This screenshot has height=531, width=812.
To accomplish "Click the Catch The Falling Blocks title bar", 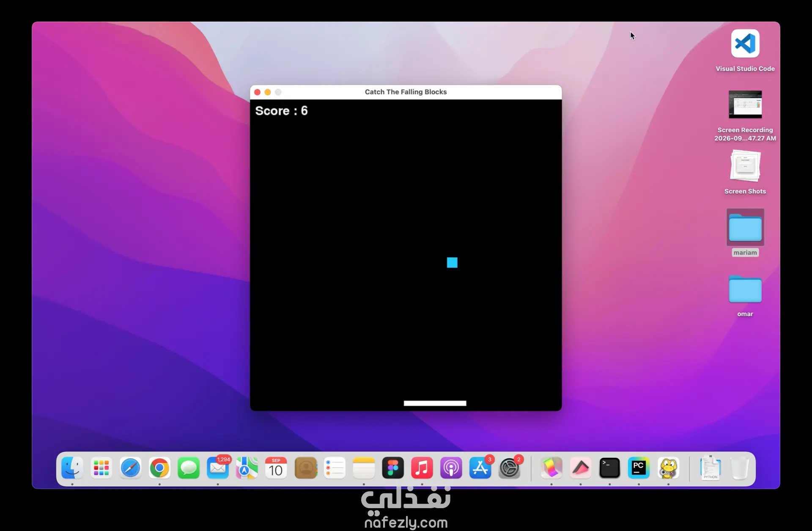I will [x=406, y=92].
